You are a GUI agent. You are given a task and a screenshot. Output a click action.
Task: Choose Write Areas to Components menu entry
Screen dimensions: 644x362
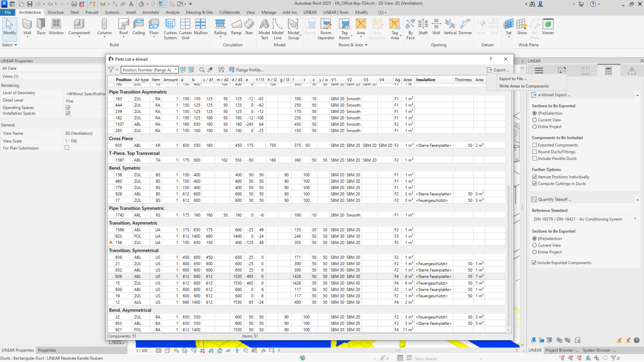click(x=524, y=86)
